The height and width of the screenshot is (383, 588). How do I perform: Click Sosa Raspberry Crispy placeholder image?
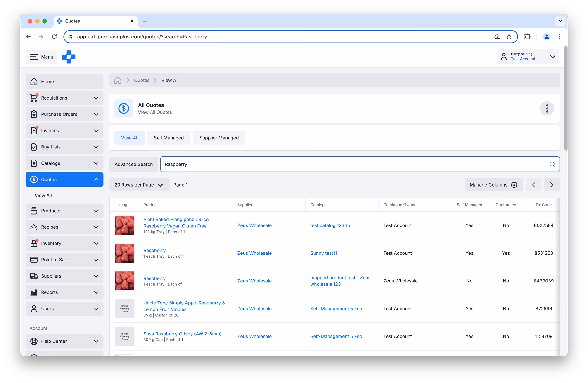tap(125, 336)
